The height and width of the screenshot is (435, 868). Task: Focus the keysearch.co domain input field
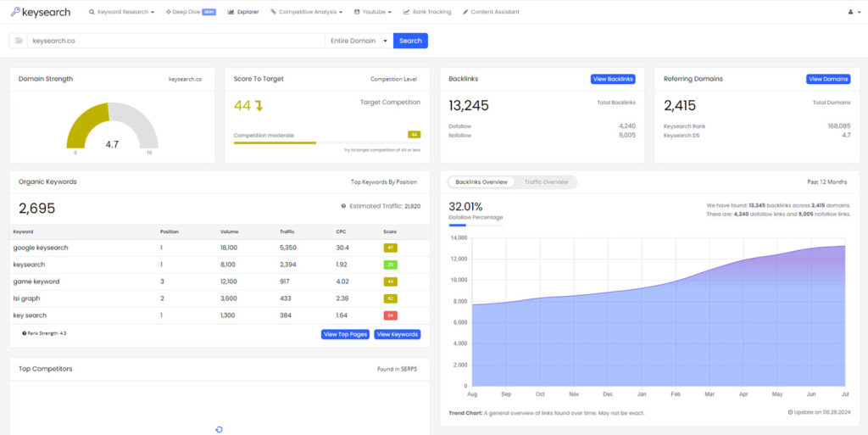[175, 41]
